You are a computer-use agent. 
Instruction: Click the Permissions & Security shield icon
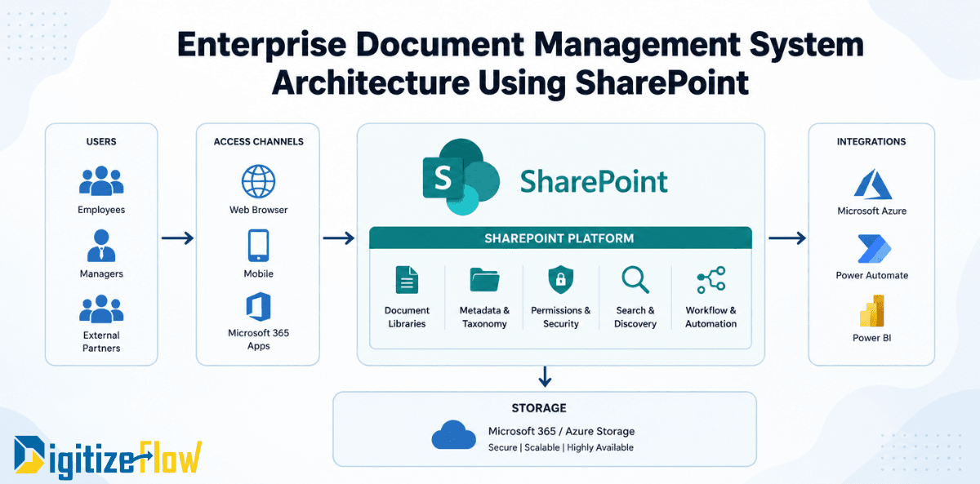(x=560, y=280)
